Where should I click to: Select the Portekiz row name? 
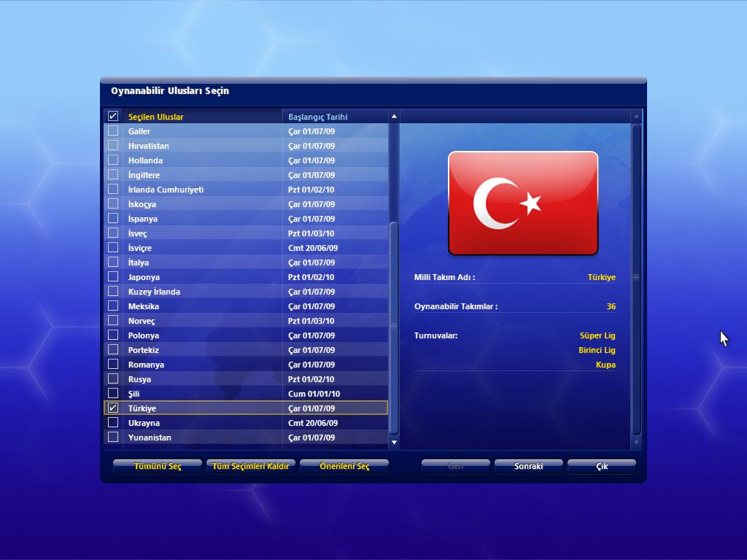[x=144, y=350]
